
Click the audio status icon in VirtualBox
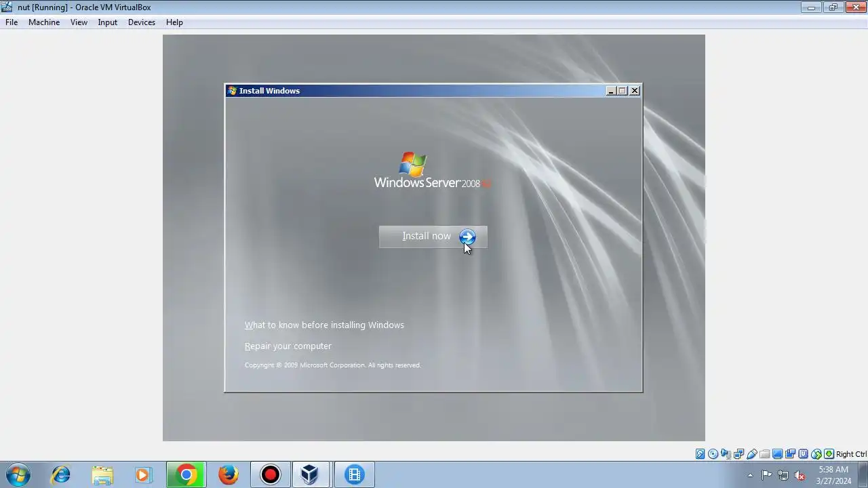[x=726, y=454]
